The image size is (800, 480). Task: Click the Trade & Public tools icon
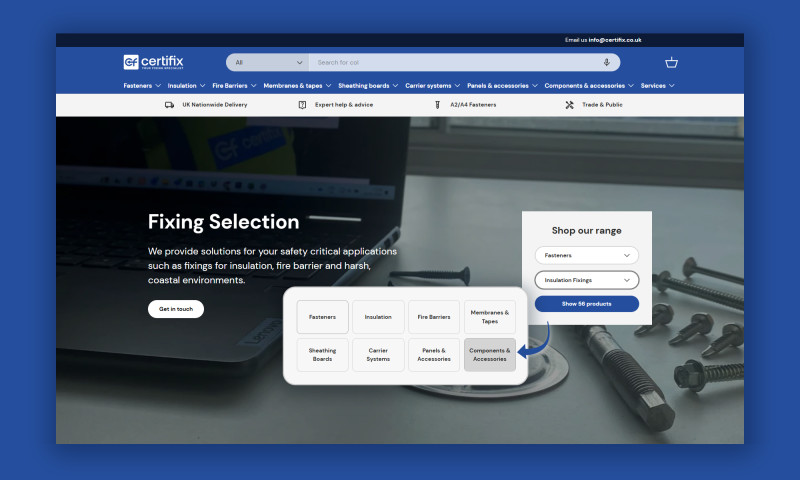click(x=569, y=105)
